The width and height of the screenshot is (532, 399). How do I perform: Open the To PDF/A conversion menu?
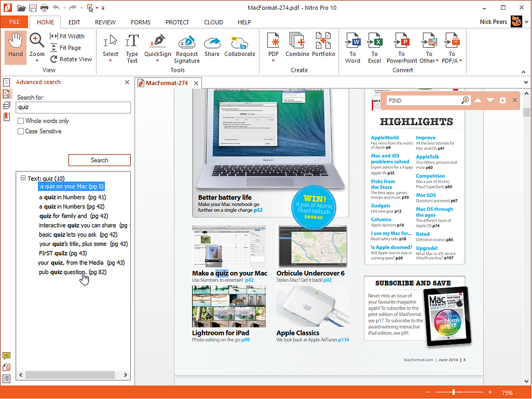click(452, 48)
